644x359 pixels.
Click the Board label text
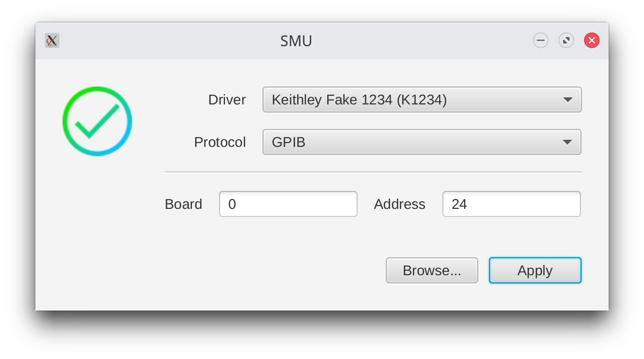[x=183, y=204]
